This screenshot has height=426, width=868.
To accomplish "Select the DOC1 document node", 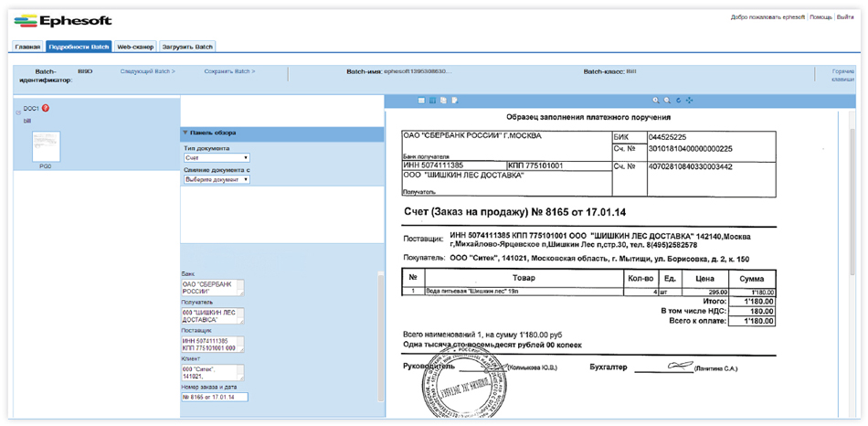I will click(31, 109).
